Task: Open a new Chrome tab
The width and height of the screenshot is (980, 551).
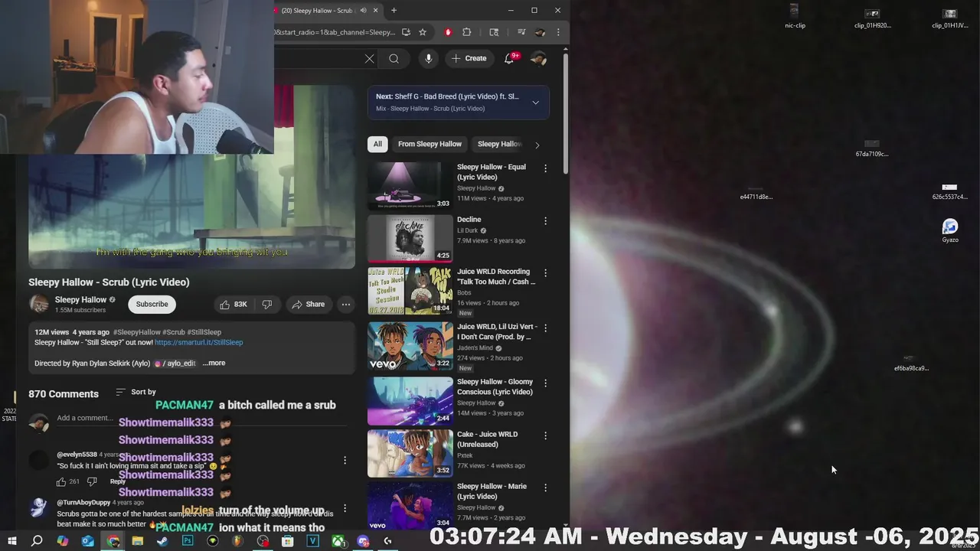Action: pos(394,11)
